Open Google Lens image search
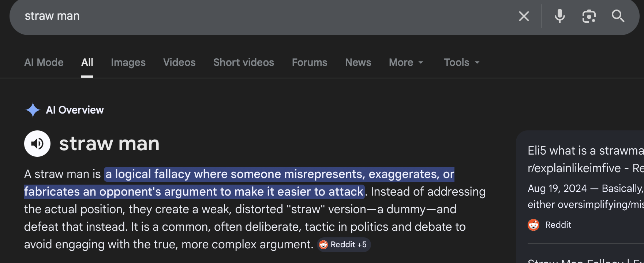The image size is (644, 263). (x=589, y=16)
